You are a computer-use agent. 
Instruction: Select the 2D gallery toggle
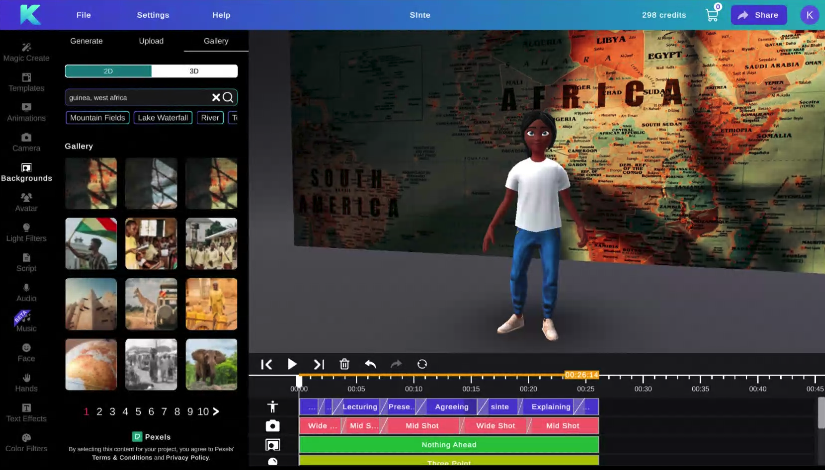click(x=108, y=71)
